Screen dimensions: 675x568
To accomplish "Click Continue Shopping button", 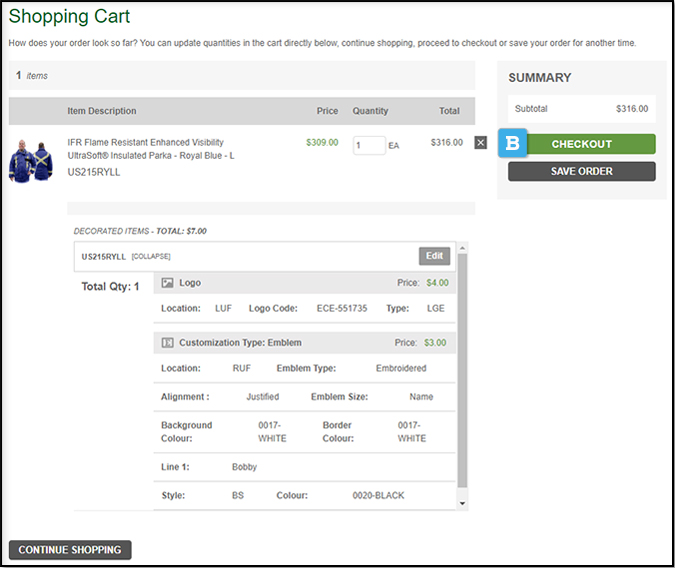I will click(x=70, y=550).
